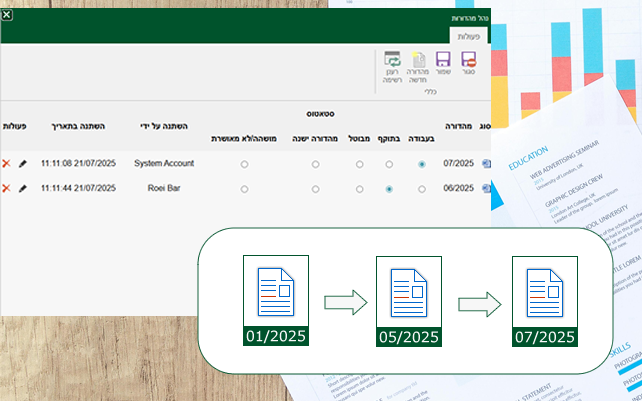Refresh the list with רענן רשימה
Image resolution: width=642 pixels, height=401 pixels.
[x=391, y=60]
